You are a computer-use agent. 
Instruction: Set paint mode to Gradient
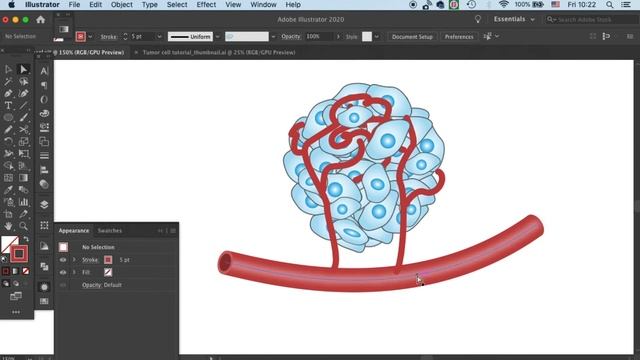coord(16,271)
